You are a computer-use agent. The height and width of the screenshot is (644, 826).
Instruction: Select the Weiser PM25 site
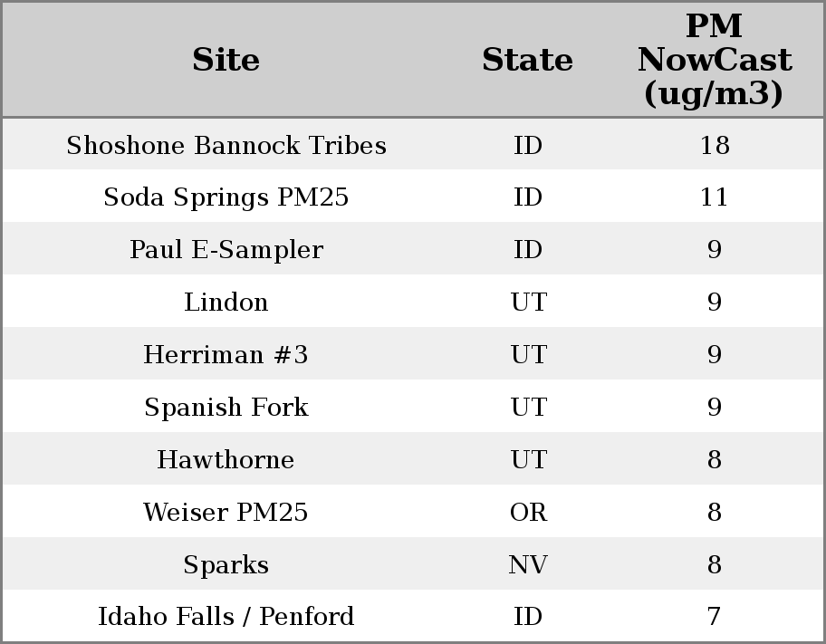(226, 513)
